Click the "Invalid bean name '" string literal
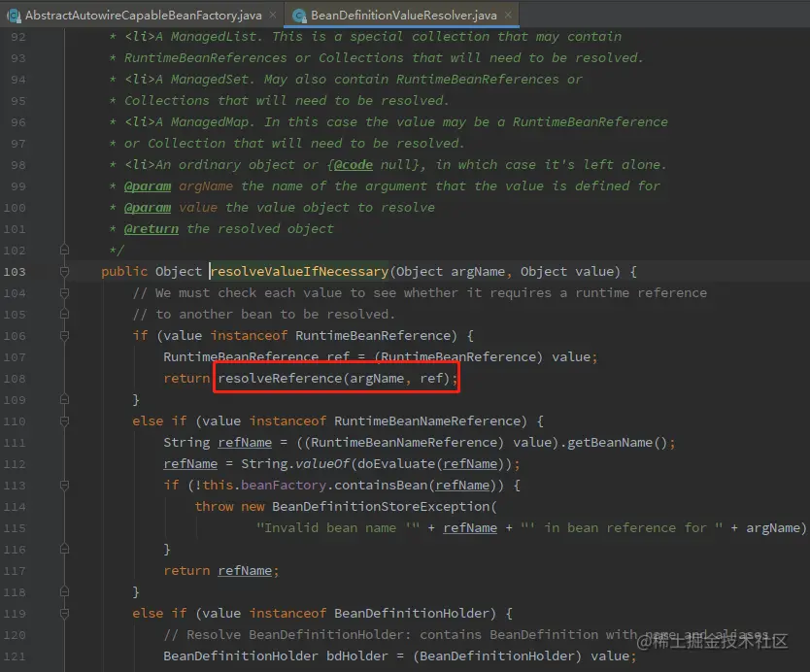810x672 pixels. point(338,528)
